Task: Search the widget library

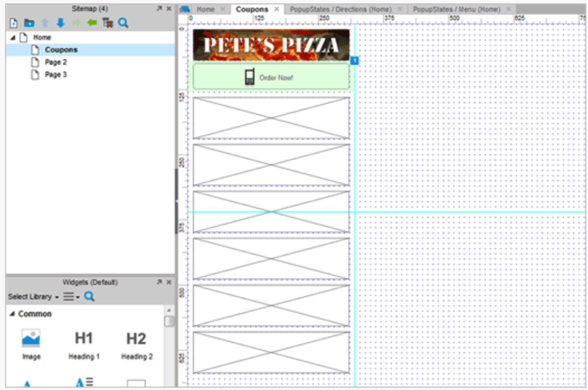Action: [89, 297]
